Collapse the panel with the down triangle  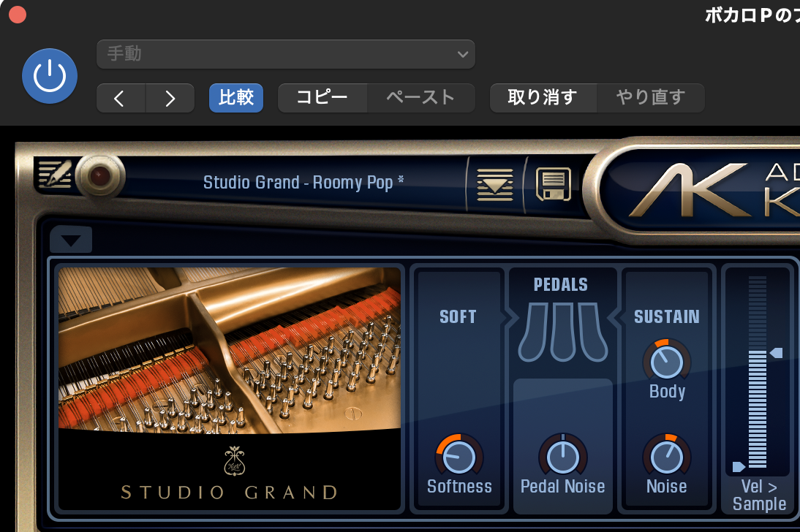coord(71,240)
